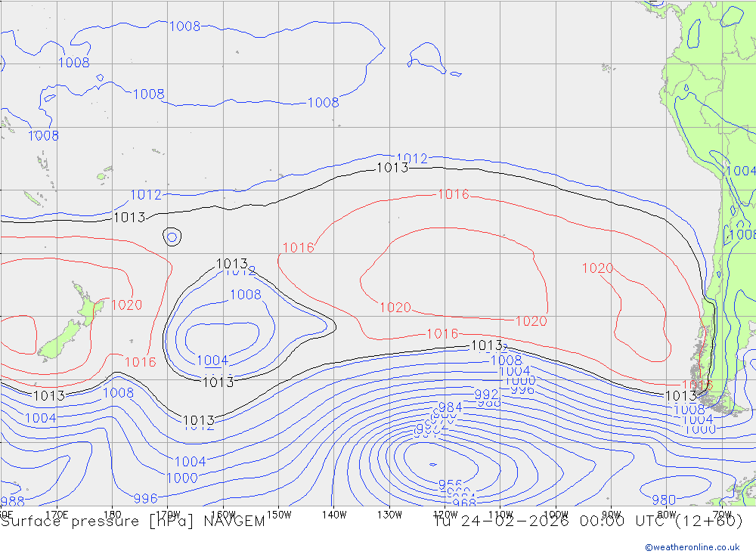Screen dimensions: 756x554
Task: Click the 170E longitude label
Action: pos(57,515)
